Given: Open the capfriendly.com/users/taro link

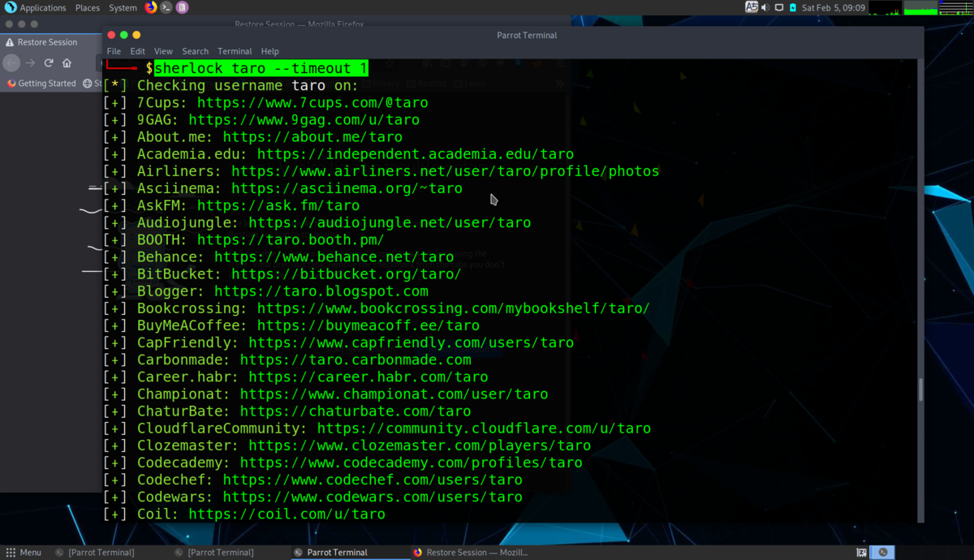Looking at the screenshot, I should (412, 342).
